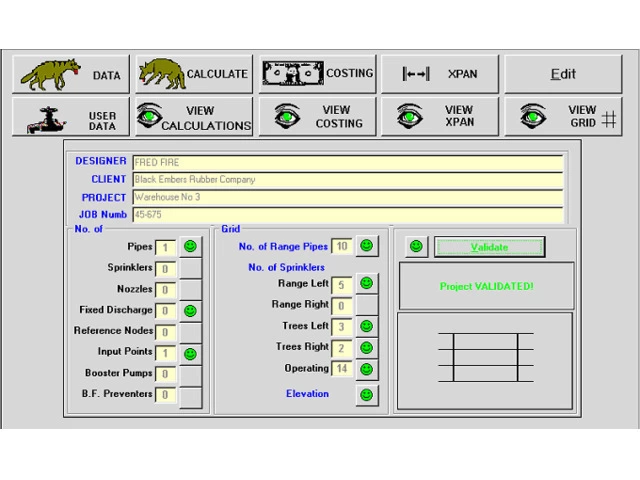Click the smiley beside No. of Range Pipes

(x=367, y=246)
